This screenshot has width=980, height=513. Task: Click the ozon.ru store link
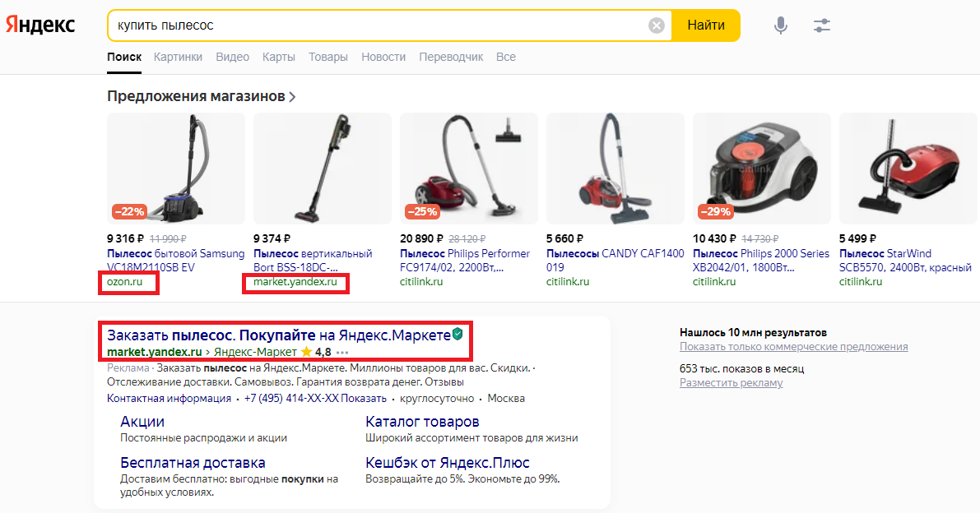124,281
